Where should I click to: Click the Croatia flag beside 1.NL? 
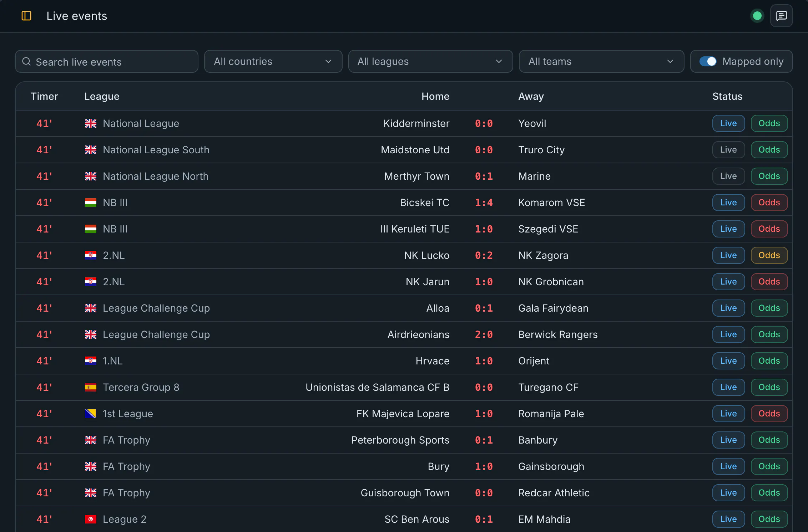(x=91, y=361)
